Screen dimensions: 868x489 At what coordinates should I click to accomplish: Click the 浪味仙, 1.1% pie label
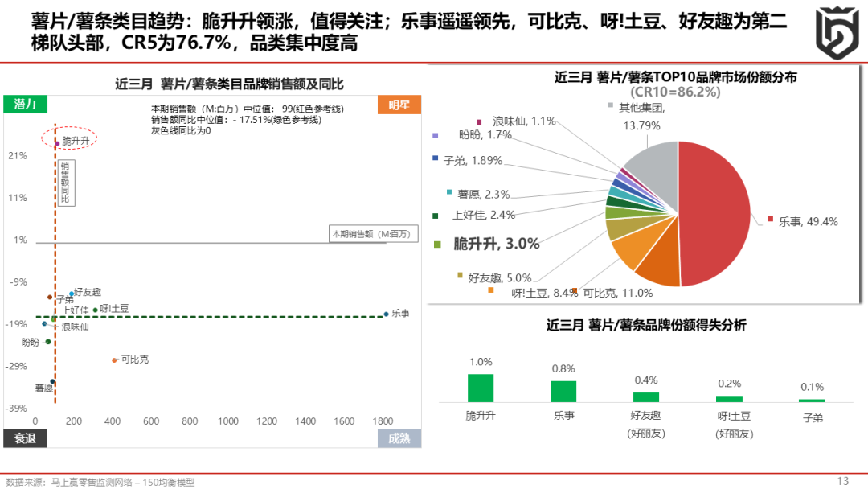point(524,121)
